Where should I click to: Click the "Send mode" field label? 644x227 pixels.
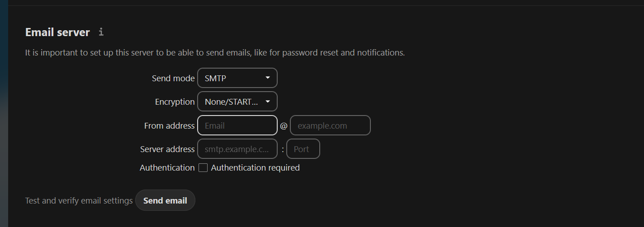(x=173, y=78)
